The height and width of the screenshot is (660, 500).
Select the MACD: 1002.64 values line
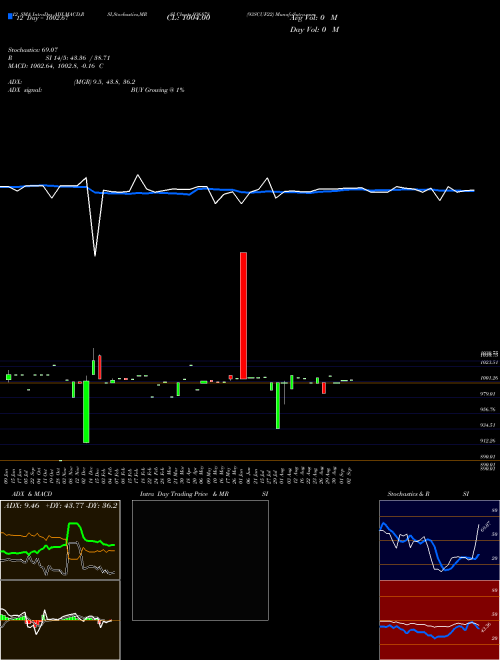pos(56,66)
